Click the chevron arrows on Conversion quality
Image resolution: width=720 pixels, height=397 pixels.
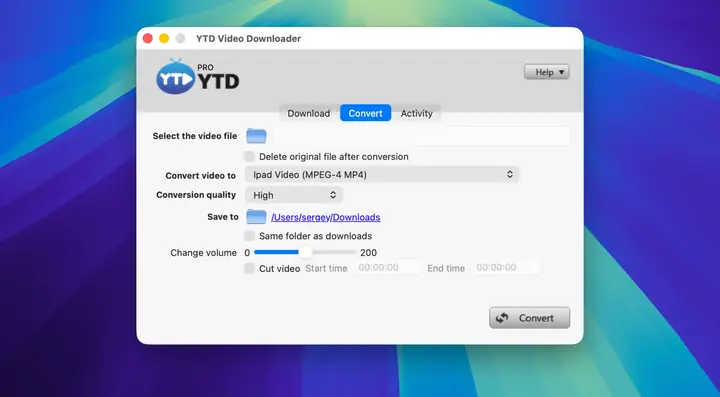coord(333,195)
